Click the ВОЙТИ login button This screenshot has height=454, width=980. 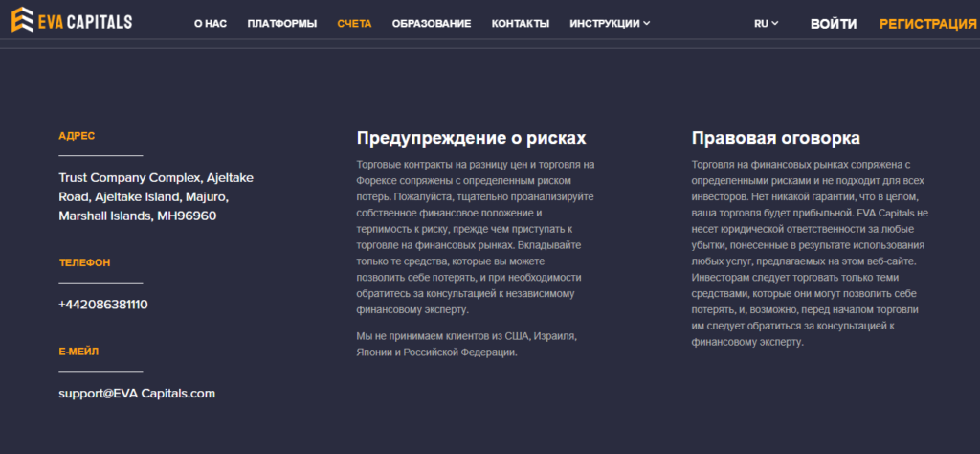(x=834, y=24)
